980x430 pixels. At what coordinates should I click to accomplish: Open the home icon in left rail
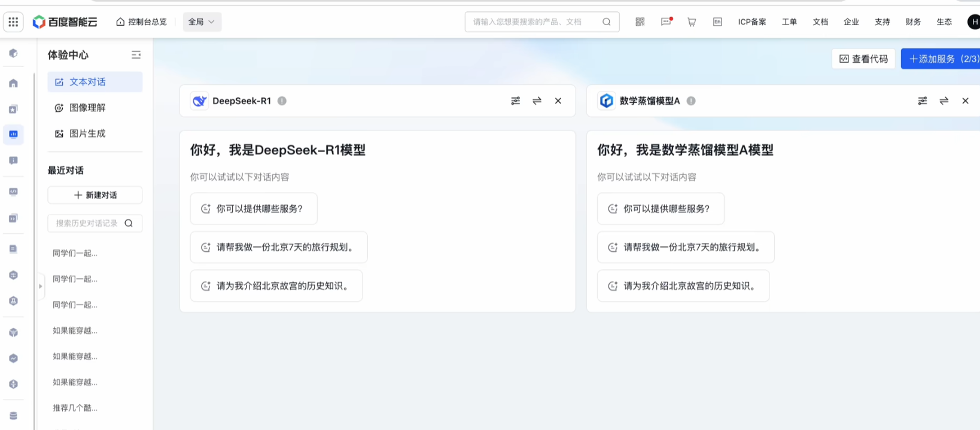(13, 83)
